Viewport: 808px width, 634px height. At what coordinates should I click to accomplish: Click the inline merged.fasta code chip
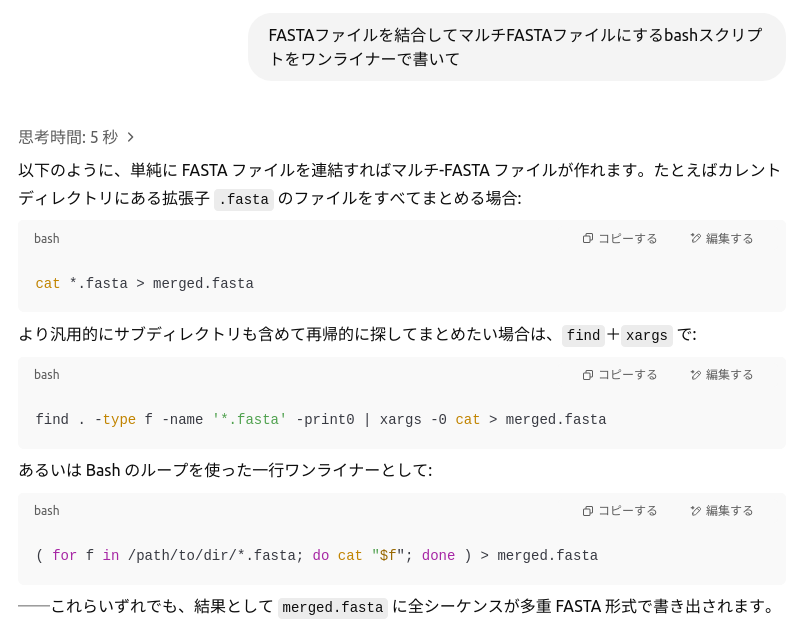click(332, 608)
